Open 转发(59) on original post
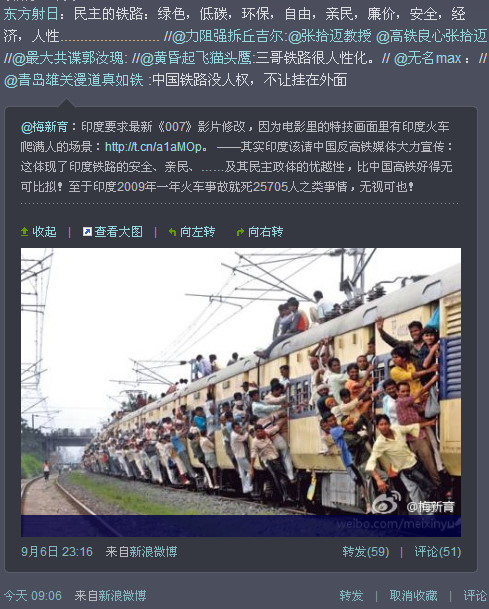 (365, 552)
